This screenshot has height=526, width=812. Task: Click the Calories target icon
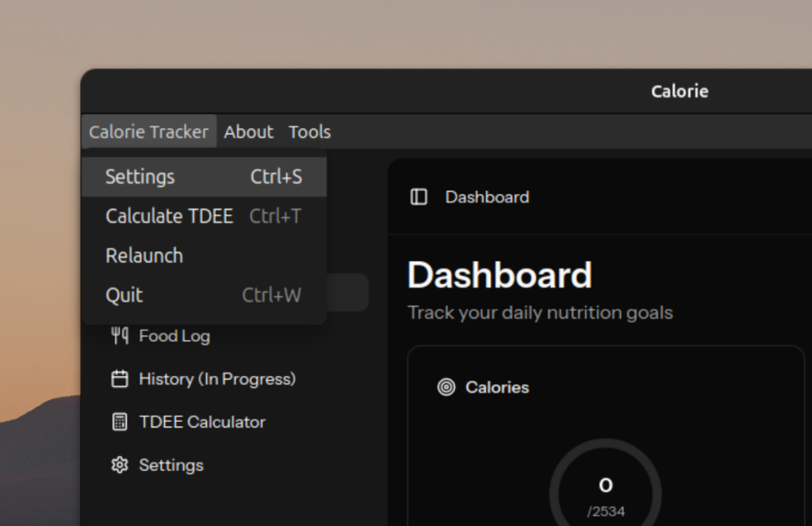[446, 387]
